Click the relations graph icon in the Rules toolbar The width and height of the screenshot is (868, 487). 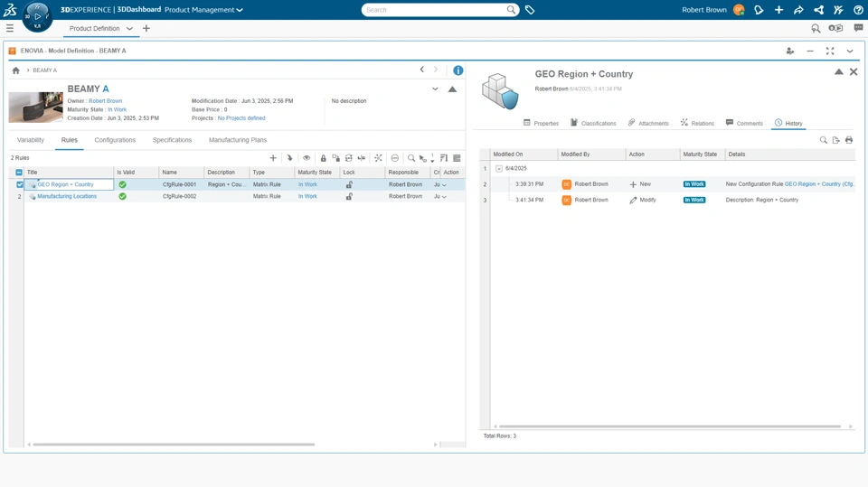point(378,158)
